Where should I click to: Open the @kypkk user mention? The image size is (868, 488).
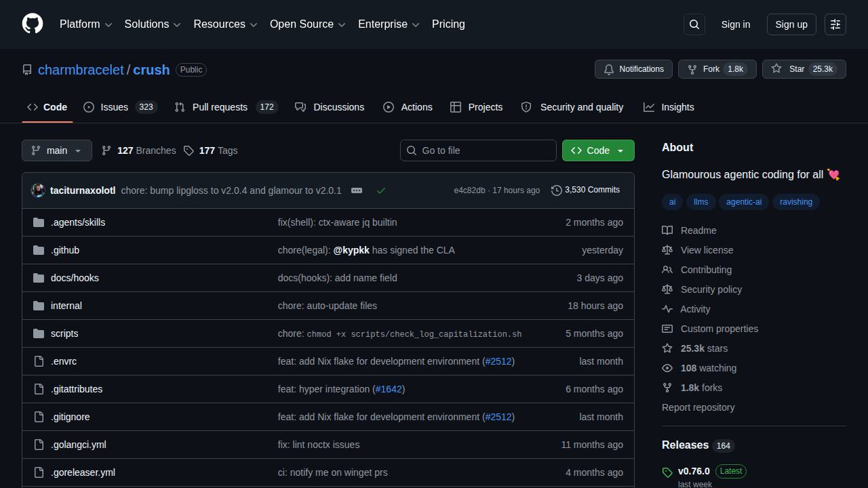(x=351, y=250)
